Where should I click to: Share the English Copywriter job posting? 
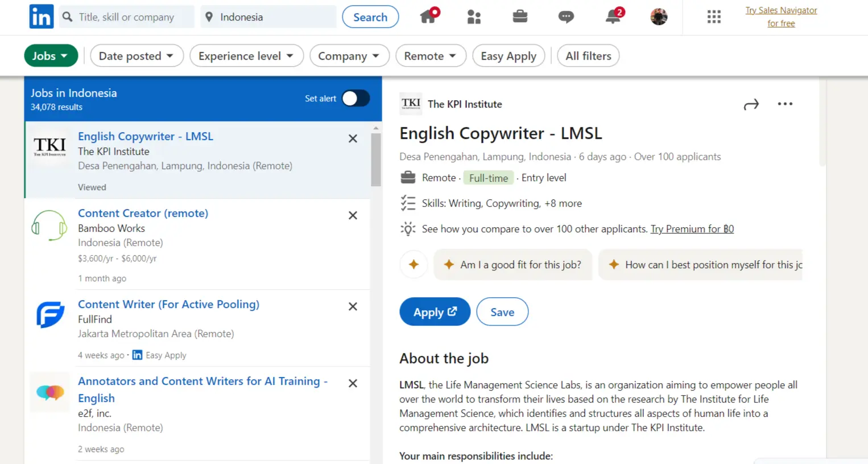pyautogui.click(x=751, y=104)
